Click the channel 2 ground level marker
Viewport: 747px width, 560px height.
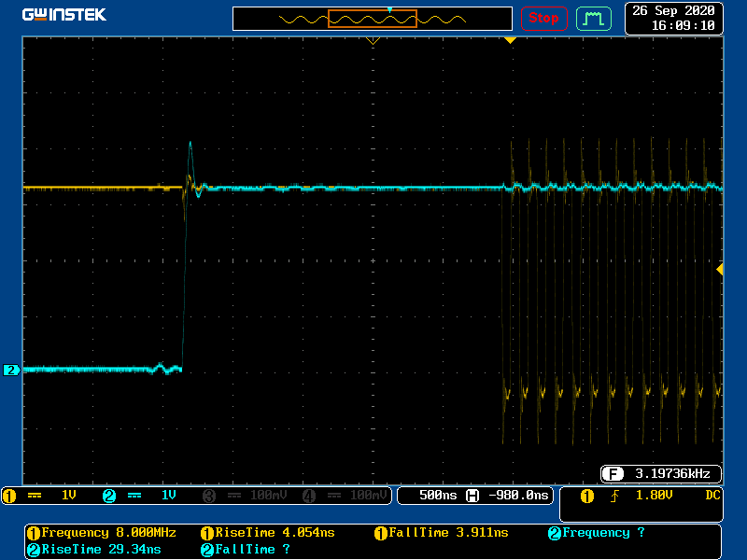[11, 371]
